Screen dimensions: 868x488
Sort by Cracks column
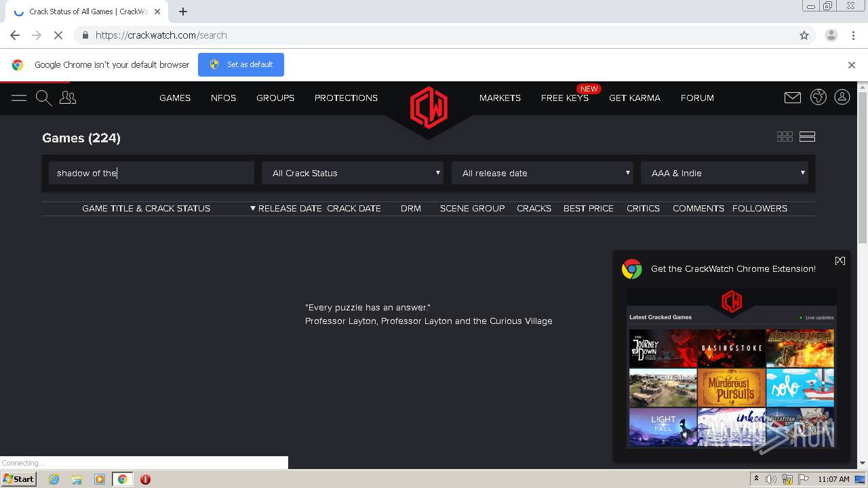(x=534, y=208)
